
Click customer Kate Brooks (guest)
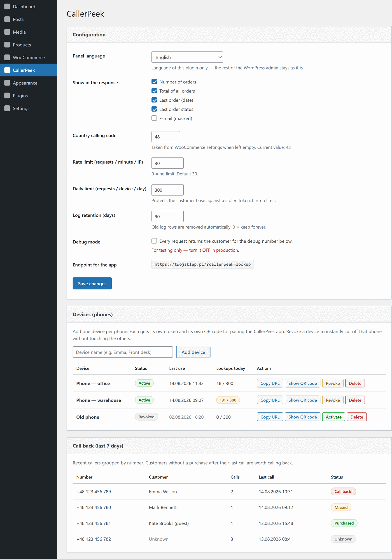[x=169, y=523]
